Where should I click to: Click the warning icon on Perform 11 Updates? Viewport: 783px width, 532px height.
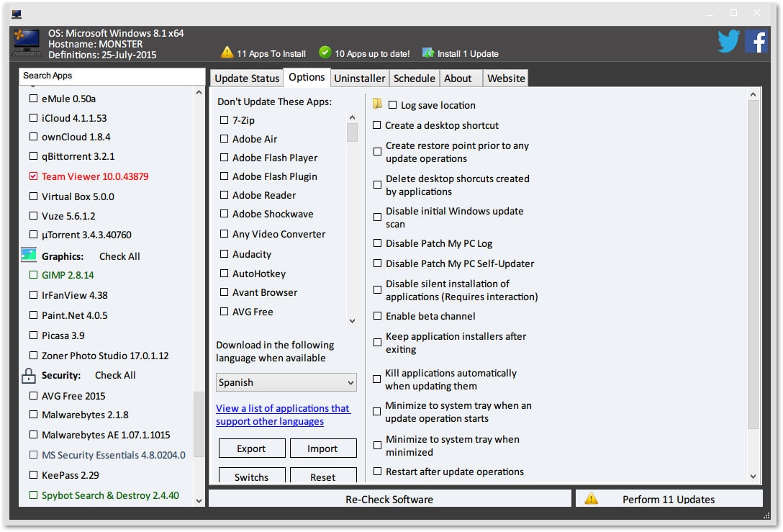(x=592, y=499)
